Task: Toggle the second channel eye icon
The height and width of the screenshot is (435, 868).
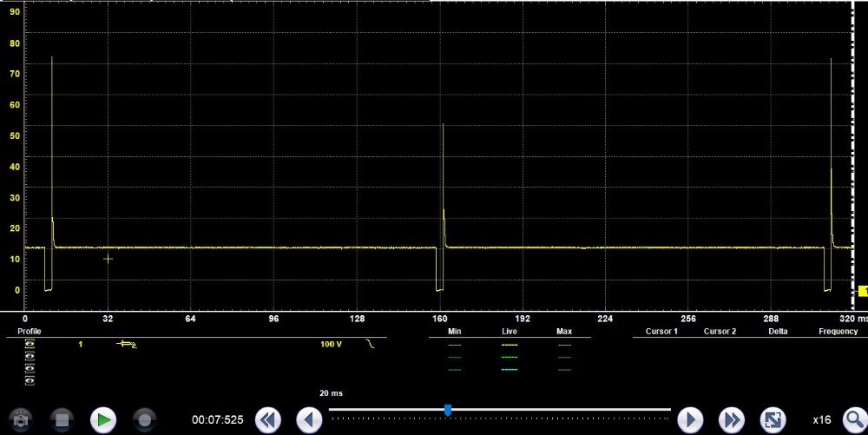Action: [x=30, y=357]
